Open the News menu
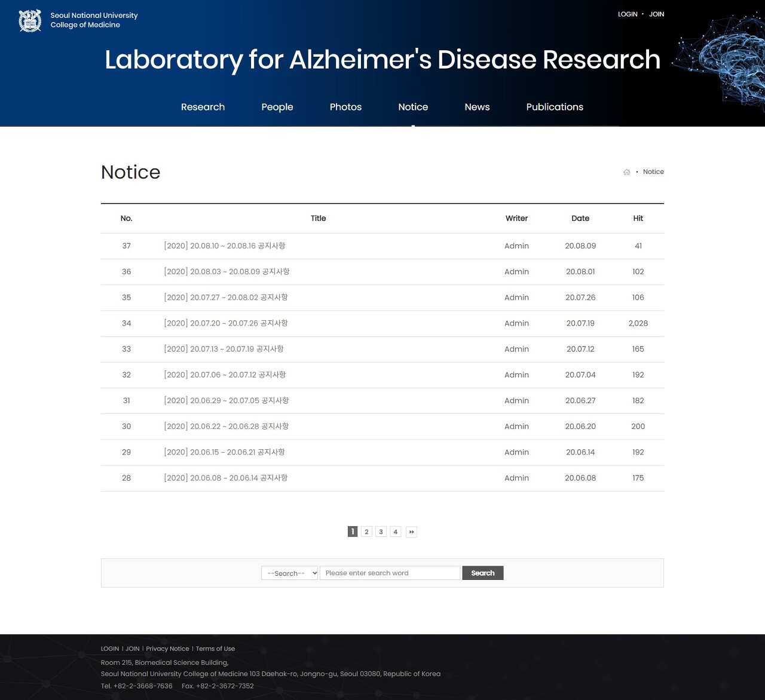 tap(477, 107)
